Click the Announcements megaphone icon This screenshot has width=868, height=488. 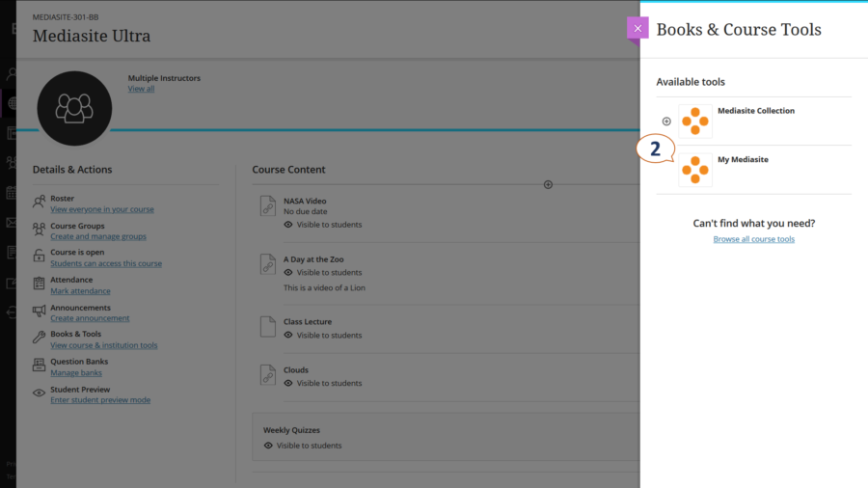pos(39,311)
